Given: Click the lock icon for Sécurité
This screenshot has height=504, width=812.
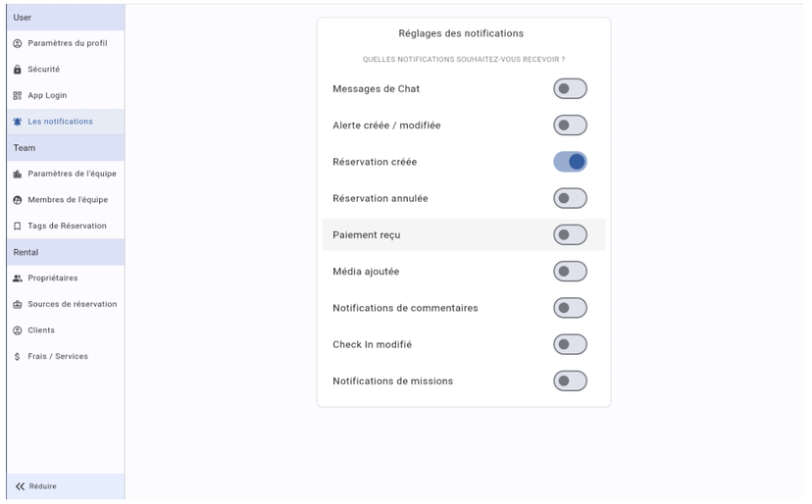Looking at the screenshot, I should (18, 70).
